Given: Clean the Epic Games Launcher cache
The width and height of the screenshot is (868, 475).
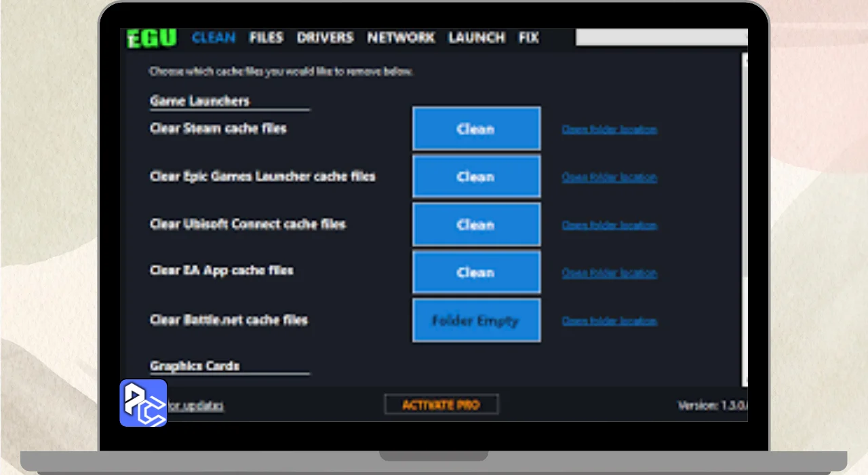Looking at the screenshot, I should click(476, 176).
